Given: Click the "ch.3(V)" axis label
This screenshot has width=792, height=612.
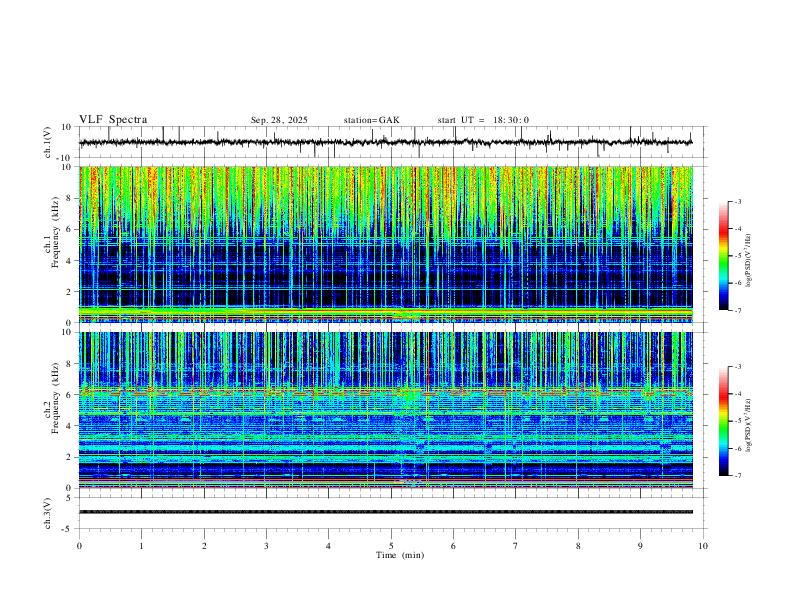Looking at the screenshot, I should 48,513.
